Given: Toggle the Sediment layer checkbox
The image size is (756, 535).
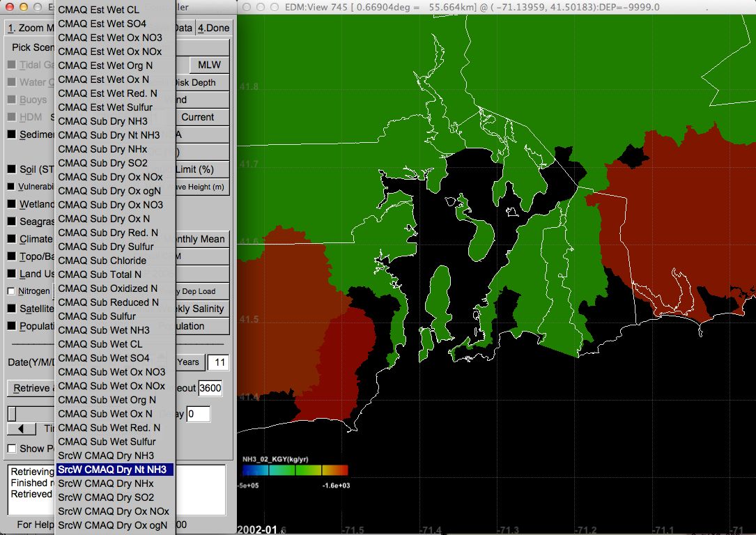Looking at the screenshot, I should [x=11, y=134].
